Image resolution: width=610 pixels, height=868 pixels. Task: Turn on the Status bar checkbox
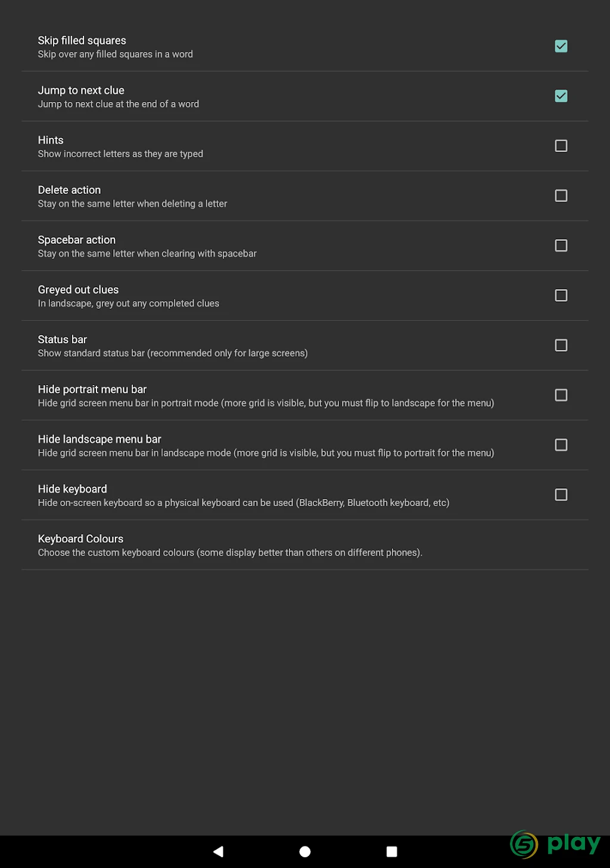[x=561, y=345]
